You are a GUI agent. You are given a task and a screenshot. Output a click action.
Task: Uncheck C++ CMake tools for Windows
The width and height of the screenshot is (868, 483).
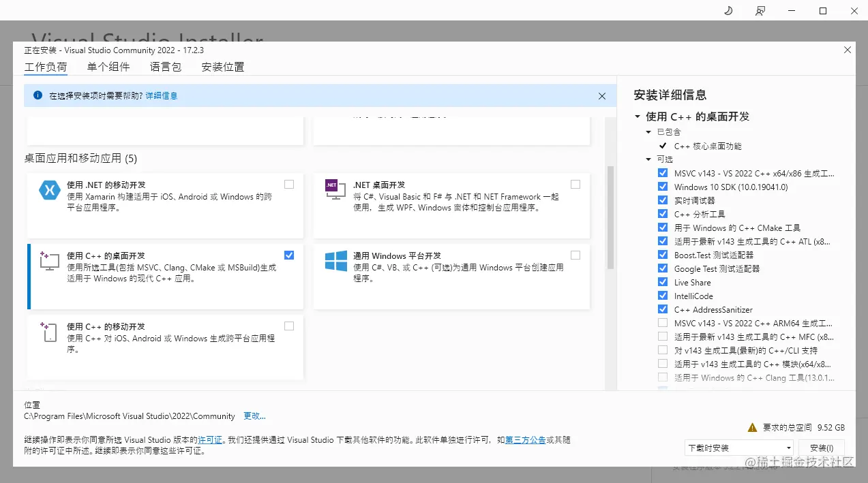coord(663,228)
